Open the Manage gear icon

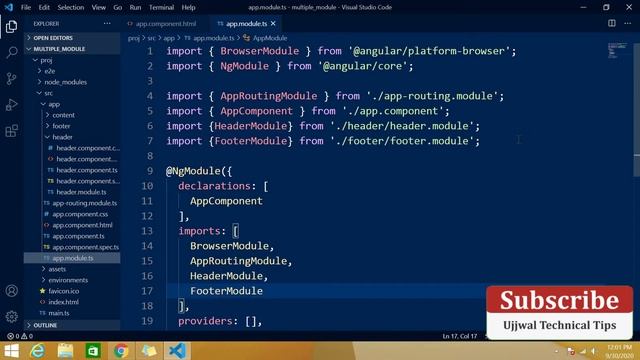click(x=11, y=316)
